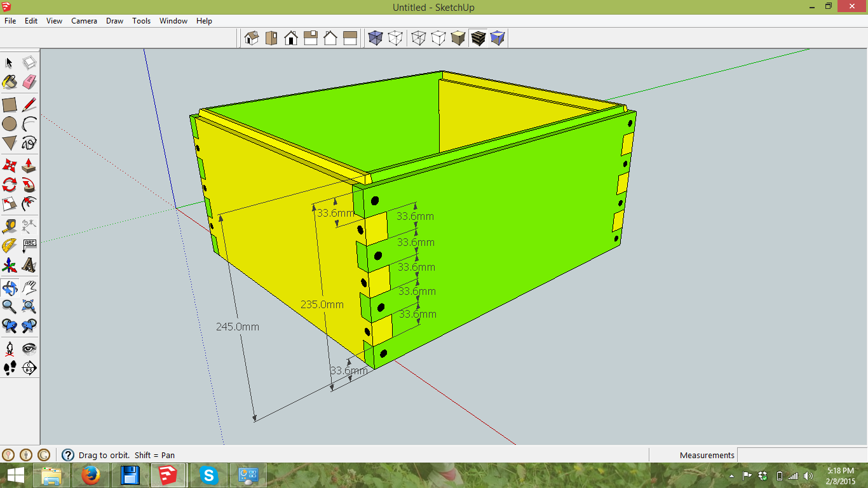The image size is (868, 488).
Task: Toggle Wireframe display style
Action: tap(419, 38)
